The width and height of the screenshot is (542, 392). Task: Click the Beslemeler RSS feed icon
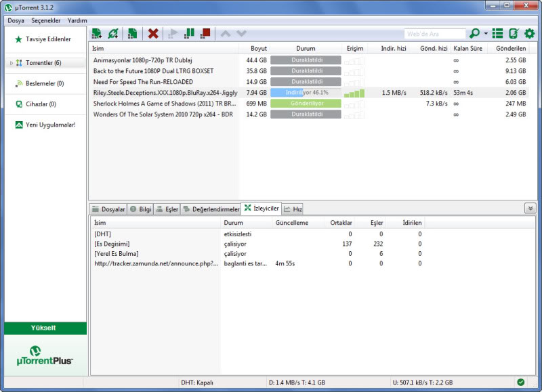tap(19, 83)
